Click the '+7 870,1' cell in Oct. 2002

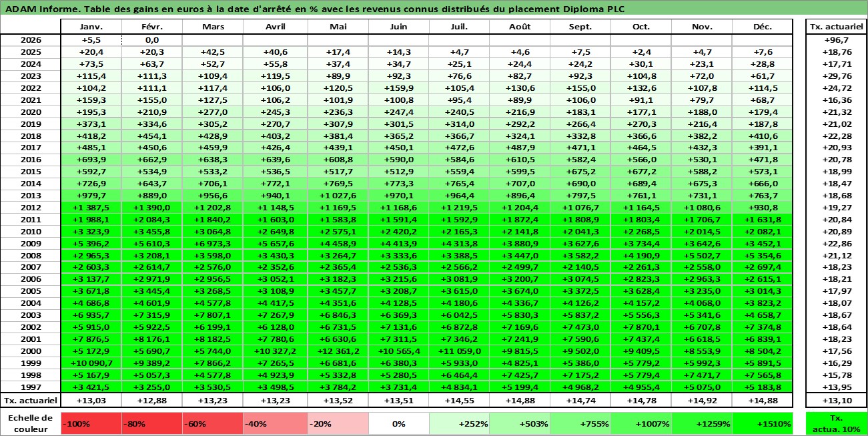641,328
